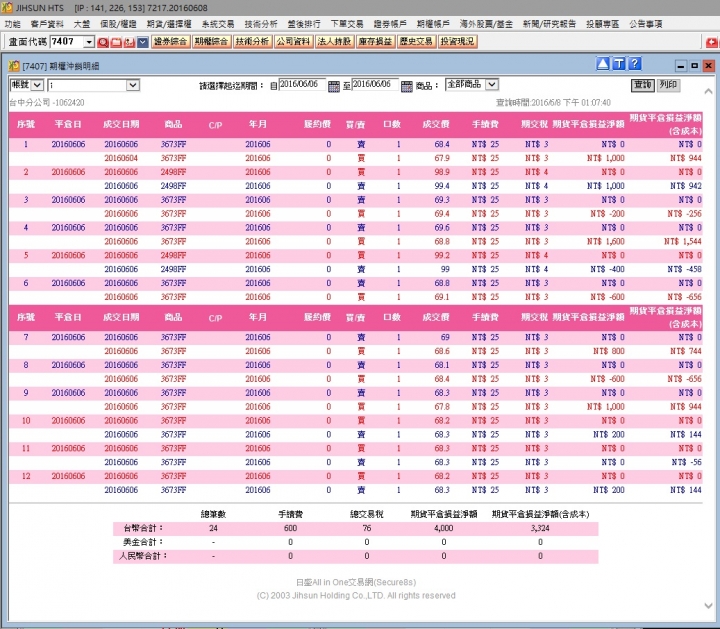This screenshot has height=629, width=720.
Task: Click the serial number 12 cell
Action: (x=26, y=476)
